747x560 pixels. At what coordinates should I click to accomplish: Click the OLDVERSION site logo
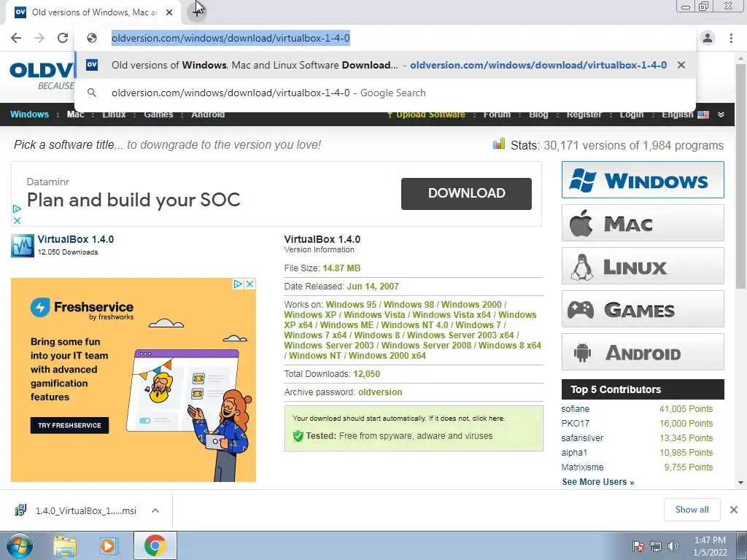[x=42, y=76]
